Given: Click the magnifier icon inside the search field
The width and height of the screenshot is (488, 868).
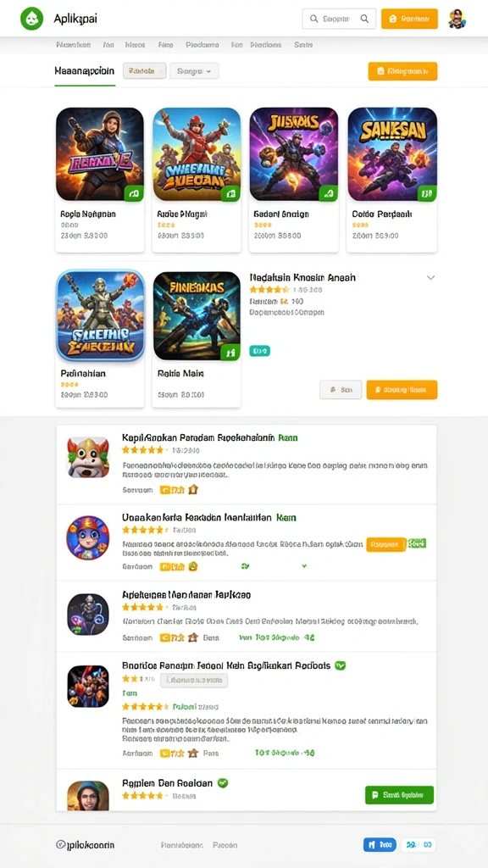Looking at the screenshot, I should (x=364, y=19).
